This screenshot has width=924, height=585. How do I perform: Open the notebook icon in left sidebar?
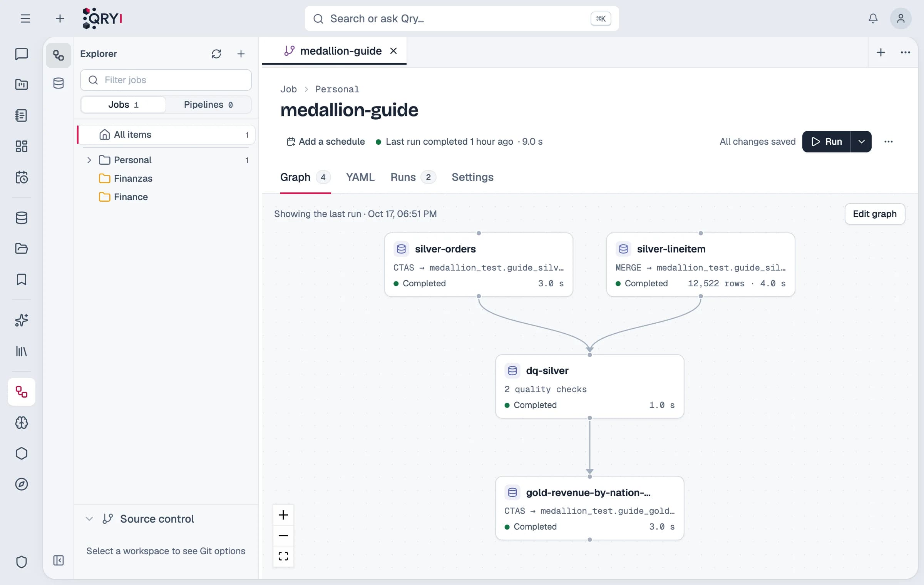point(22,115)
